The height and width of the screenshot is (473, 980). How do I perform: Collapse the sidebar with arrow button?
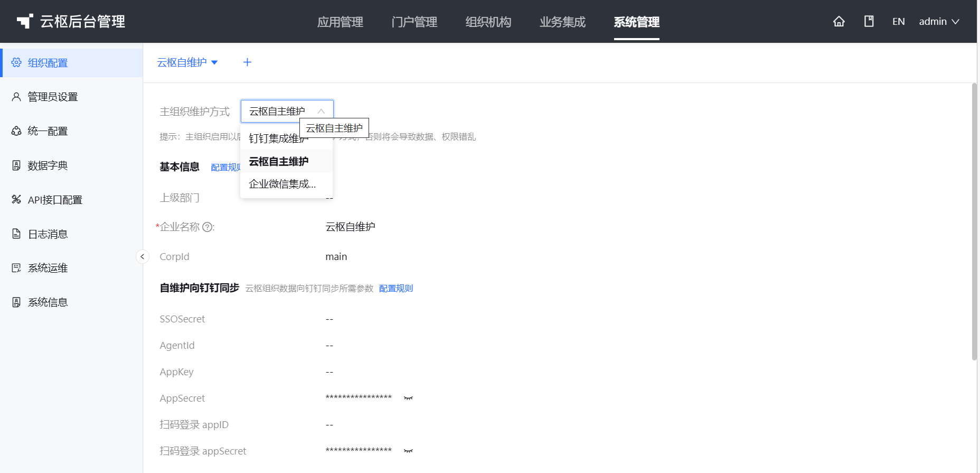click(142, 256)
